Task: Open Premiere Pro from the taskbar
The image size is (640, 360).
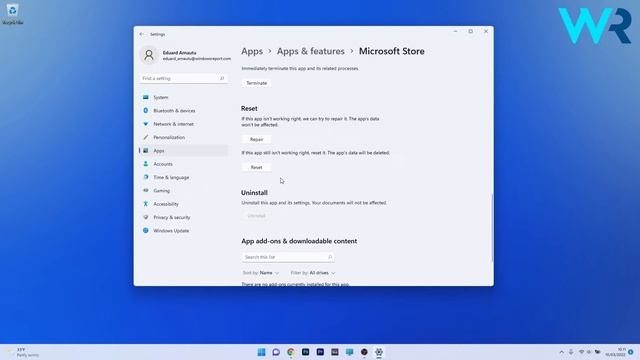Action: point(320,352)
